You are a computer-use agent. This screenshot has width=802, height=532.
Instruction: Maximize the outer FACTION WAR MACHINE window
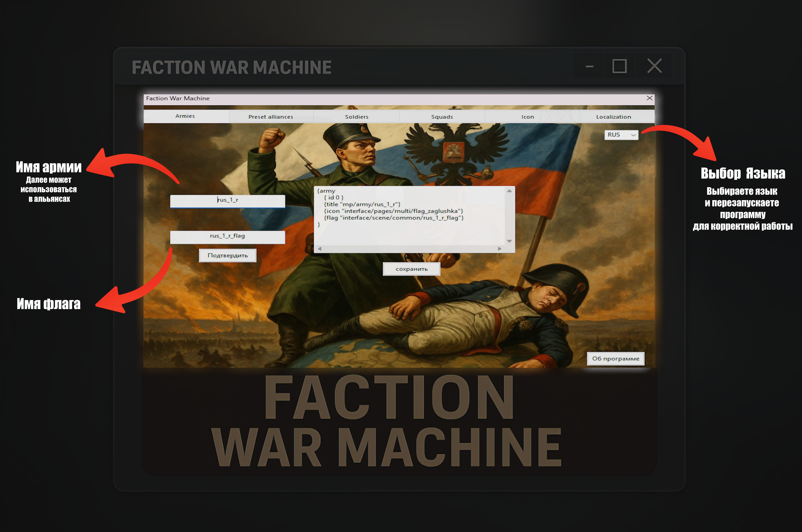tap(620, 66)
